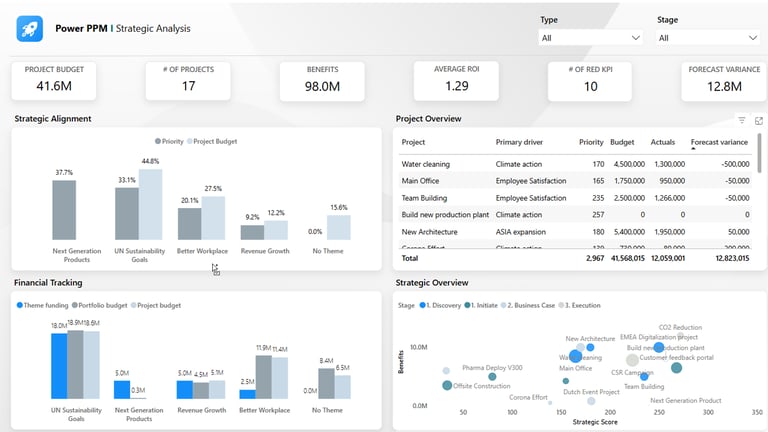The width and height of the screenshot is (768, 432).
Task: Click the Project Budget legend swatch in Strategic Alignment
Action: 190,141
